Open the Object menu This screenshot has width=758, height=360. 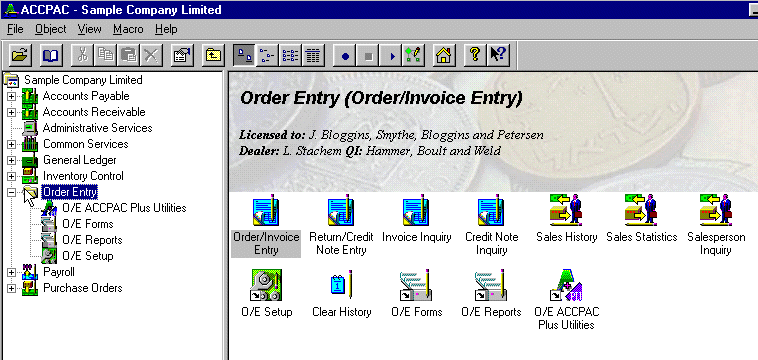tap(51, 29)
